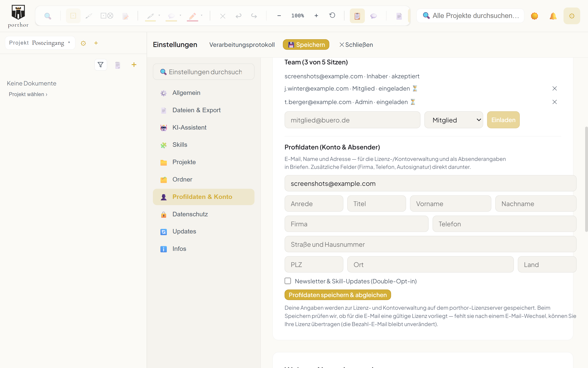Image resolution: width=588 pixels, height=368 pixels.
Task: Click the Firma field
Action: coord(356,224)
